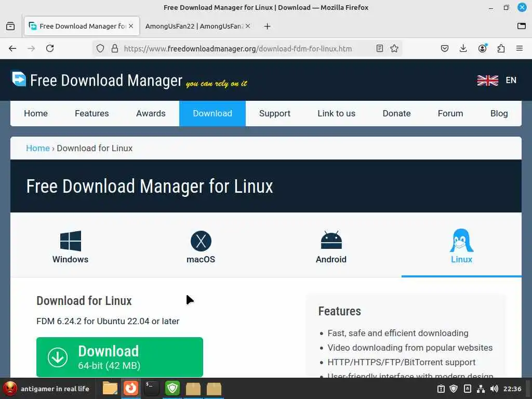532x399 pixels.
Task: Open the Firefox hamburger application menu
Action: point(520,48)
